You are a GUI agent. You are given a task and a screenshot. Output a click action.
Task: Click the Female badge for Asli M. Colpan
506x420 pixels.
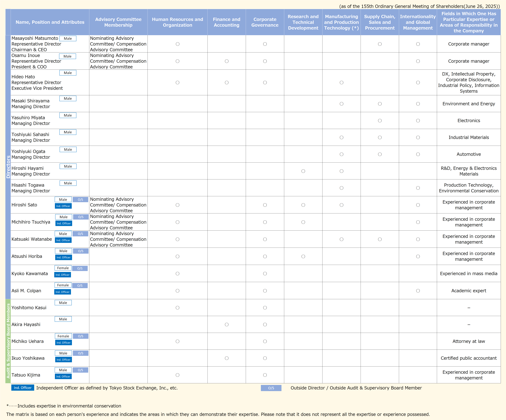(63, 285)
